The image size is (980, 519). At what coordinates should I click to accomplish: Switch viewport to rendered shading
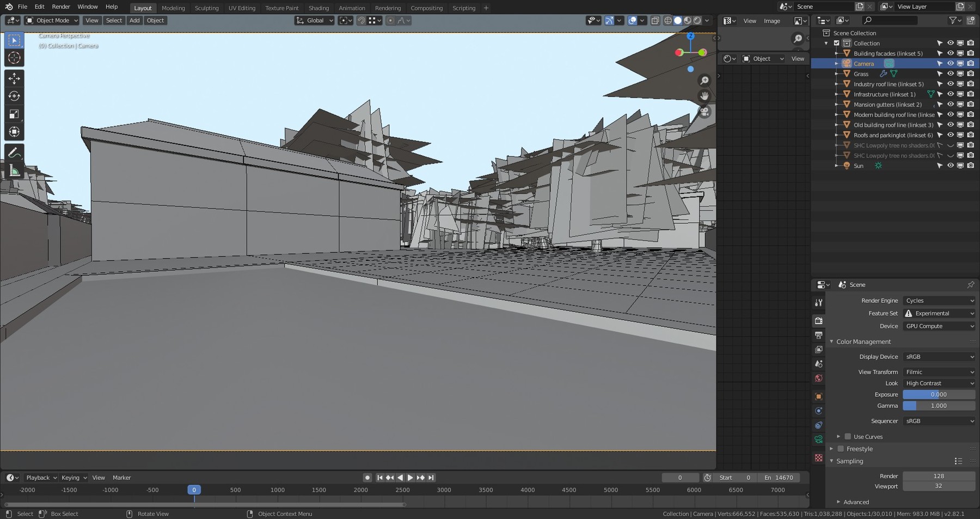697,21
